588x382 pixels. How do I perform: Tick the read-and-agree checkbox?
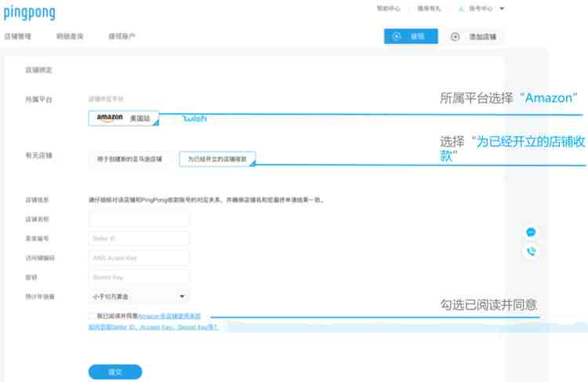tap(93, 316)
